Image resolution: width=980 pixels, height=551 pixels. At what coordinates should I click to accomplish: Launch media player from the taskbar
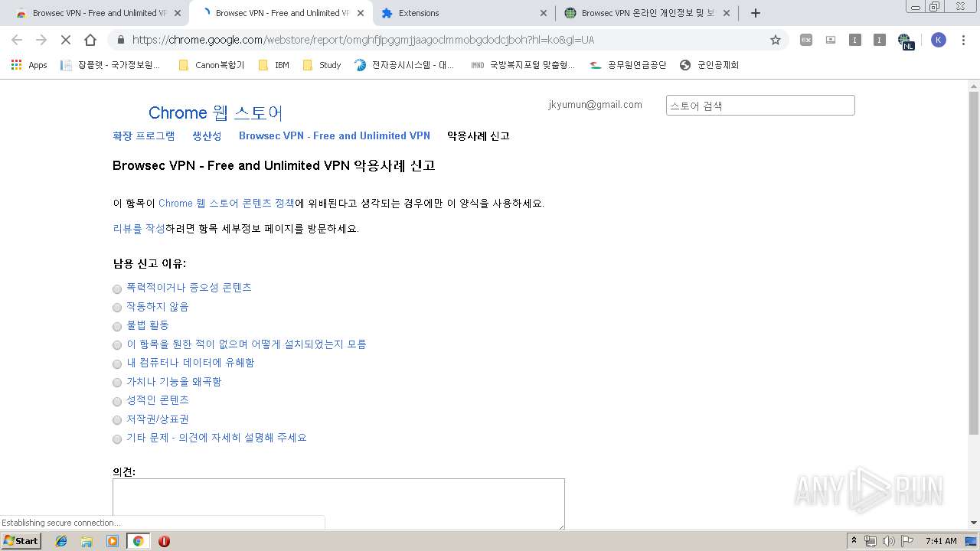coord(113,541)
